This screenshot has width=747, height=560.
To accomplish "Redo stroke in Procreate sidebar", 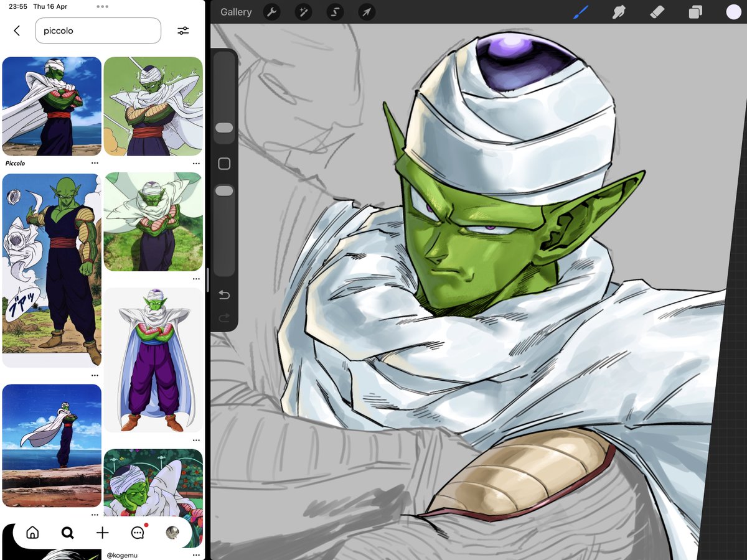I will 224,318.
